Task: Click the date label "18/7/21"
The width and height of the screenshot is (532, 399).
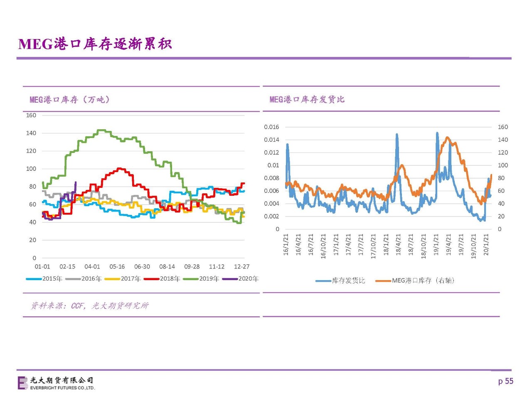Action: coord(411,244)
